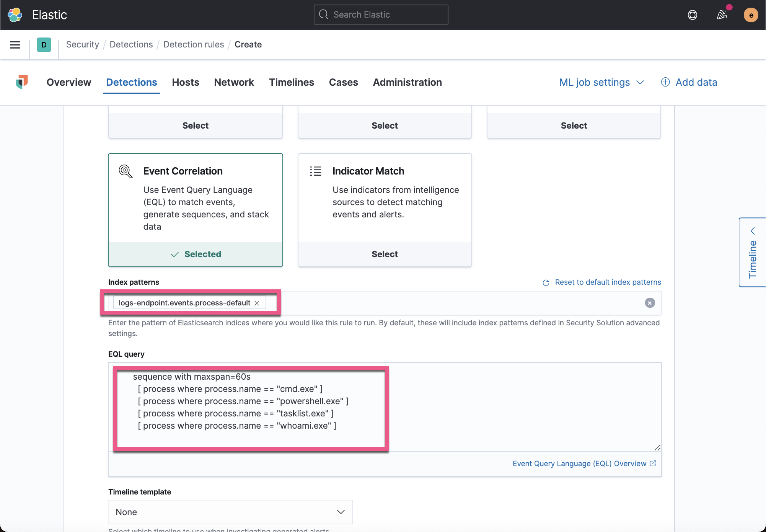Open the navigation hamburger menu
The height and width of the screenshot is (532, 766).
click(x=15, y=44)
